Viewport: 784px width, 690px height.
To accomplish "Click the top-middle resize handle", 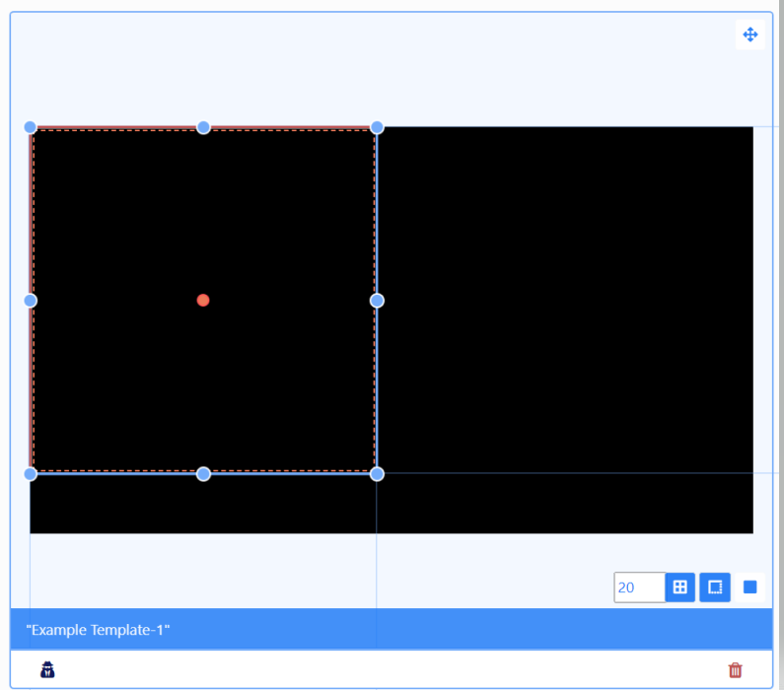I will pos(203,127).
